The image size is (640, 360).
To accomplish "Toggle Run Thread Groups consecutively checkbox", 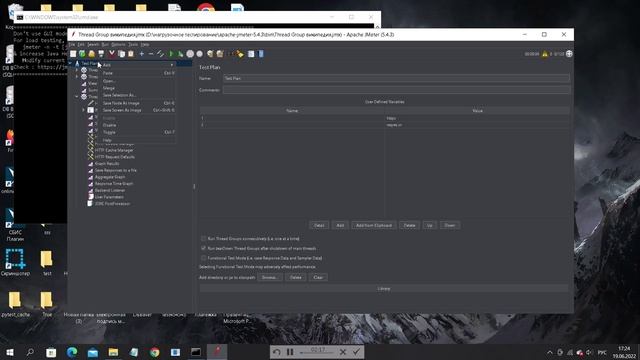I will coord(203,238).
